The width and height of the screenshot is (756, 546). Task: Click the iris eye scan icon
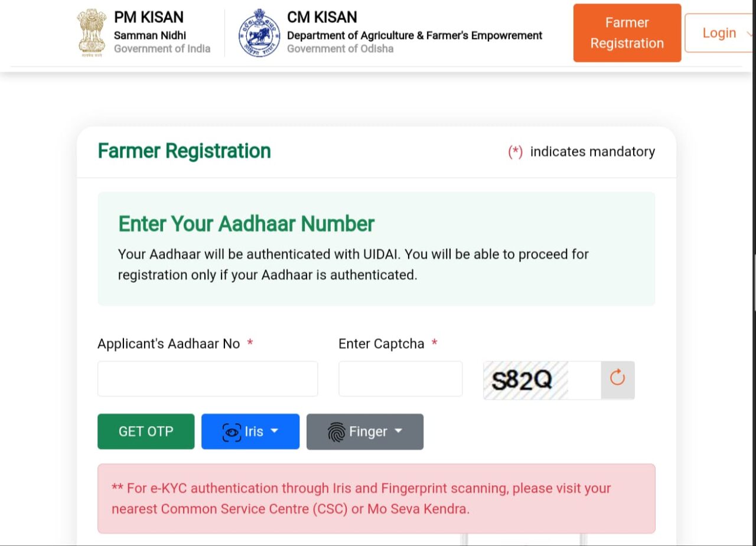(232, 432)
